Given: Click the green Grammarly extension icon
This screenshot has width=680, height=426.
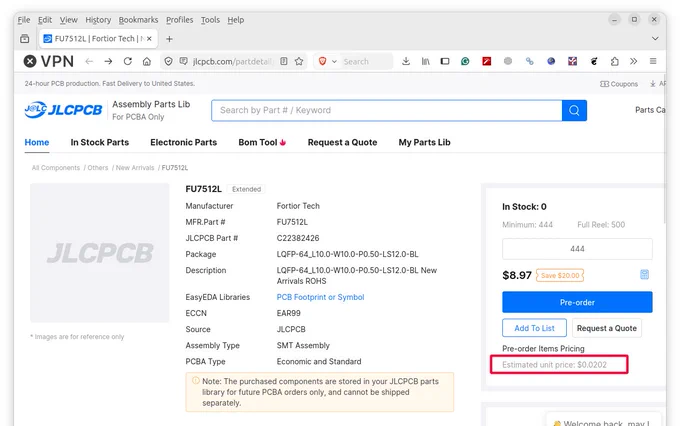Looking at the screenshot, I should click(465, 62).
